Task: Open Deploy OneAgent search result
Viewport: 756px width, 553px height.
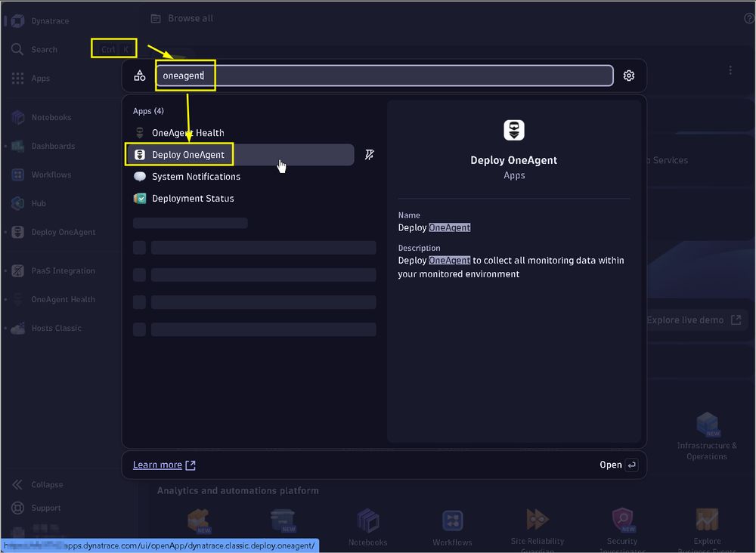Action: (240, 155)
